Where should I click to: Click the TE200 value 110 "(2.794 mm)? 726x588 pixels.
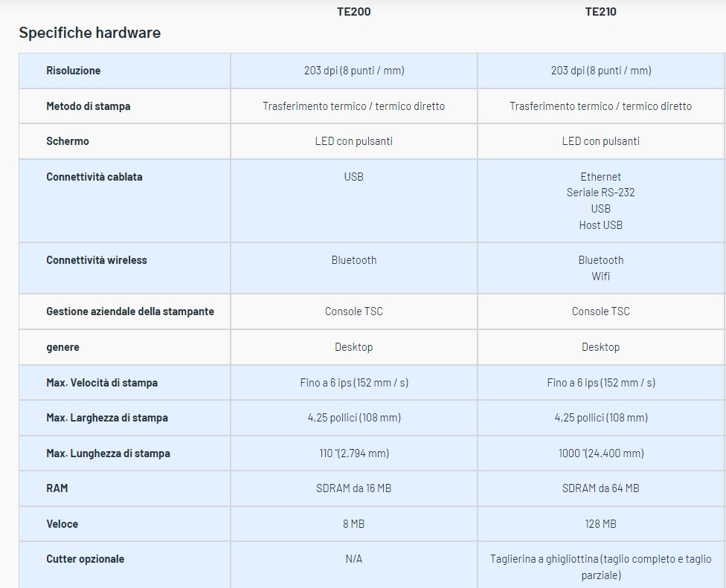click(354, 453)
